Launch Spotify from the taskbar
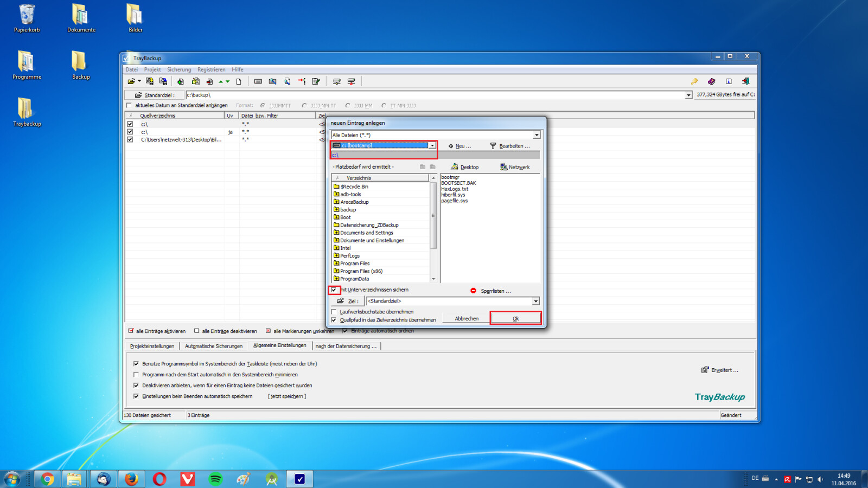 [x=215, y=479]
